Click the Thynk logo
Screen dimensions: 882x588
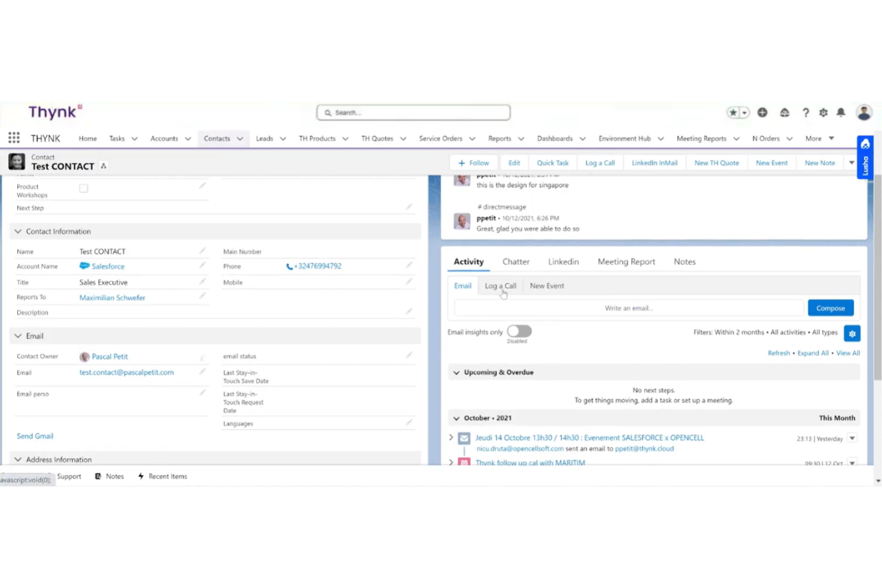(55, 111)
